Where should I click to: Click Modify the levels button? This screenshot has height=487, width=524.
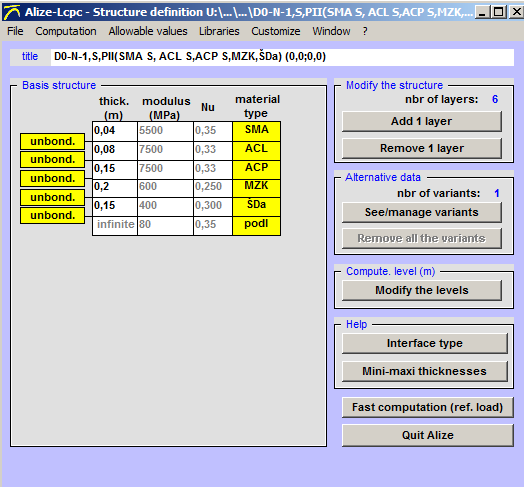click(422, 290)
